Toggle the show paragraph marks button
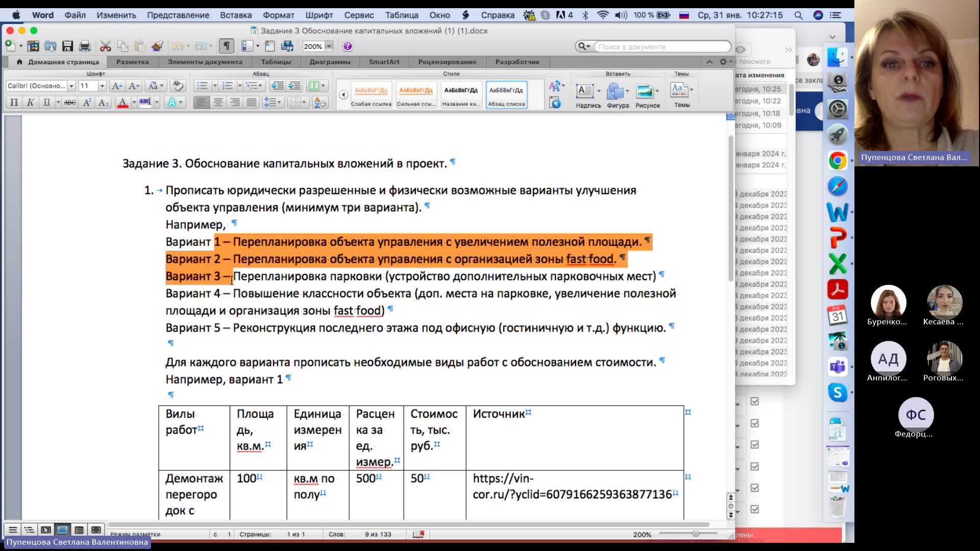980x551 pixels. 227,46
